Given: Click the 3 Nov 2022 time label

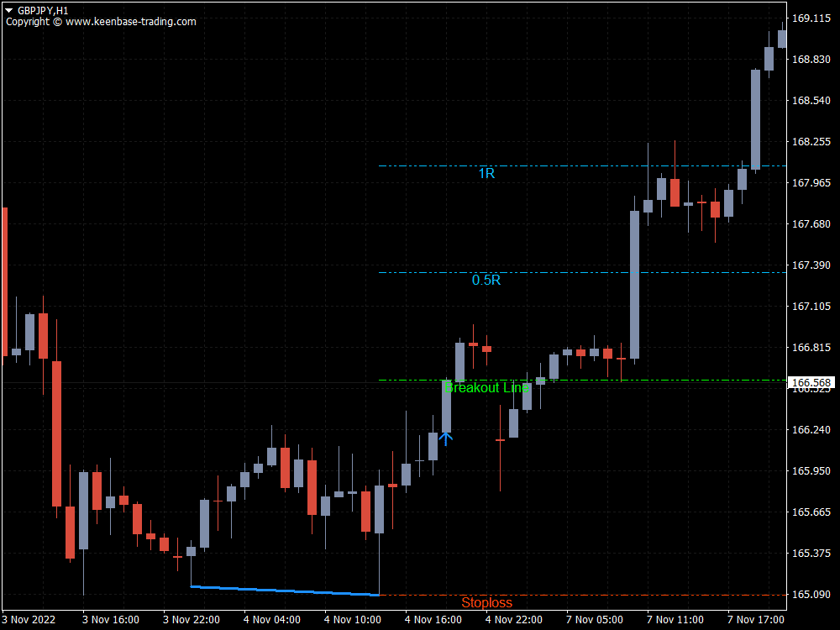Looking at the screenshot, I should click(29, 620).
